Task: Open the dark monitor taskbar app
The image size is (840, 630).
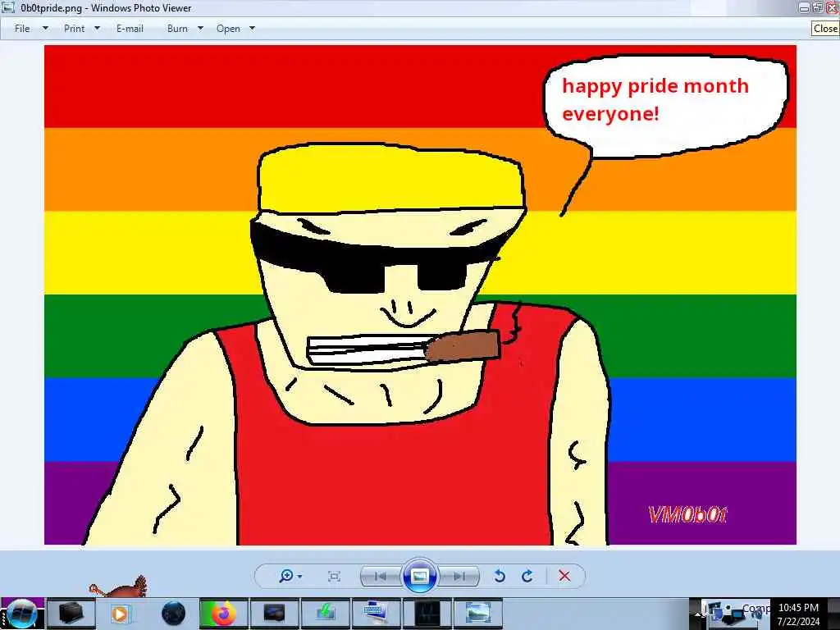Action: (274, 614)
